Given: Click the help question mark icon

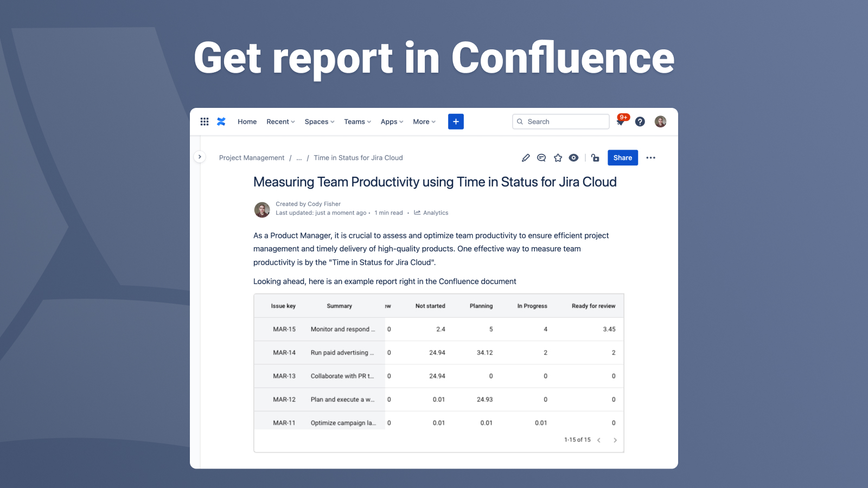Looking at the screenshot, I should point(640,121).
